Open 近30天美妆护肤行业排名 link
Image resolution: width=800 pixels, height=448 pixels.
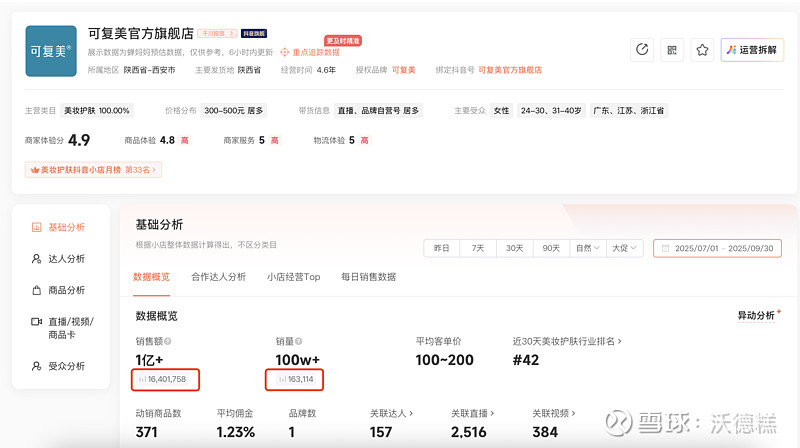(x=567, y=341)
